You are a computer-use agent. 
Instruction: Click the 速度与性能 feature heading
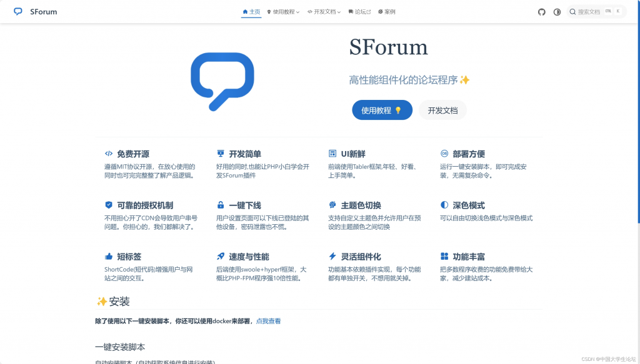click(249, 257)
